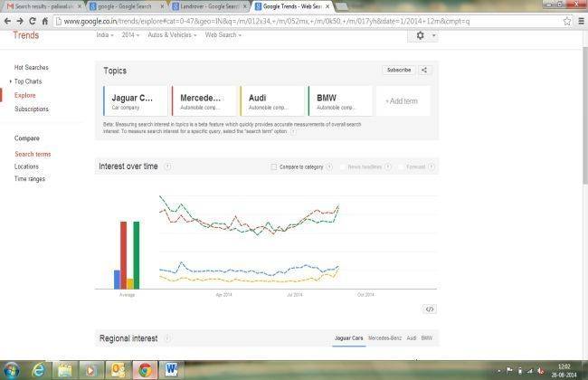588x380 pixels.
Task: Click the volume icon in system tray
Action: [540, 371]
